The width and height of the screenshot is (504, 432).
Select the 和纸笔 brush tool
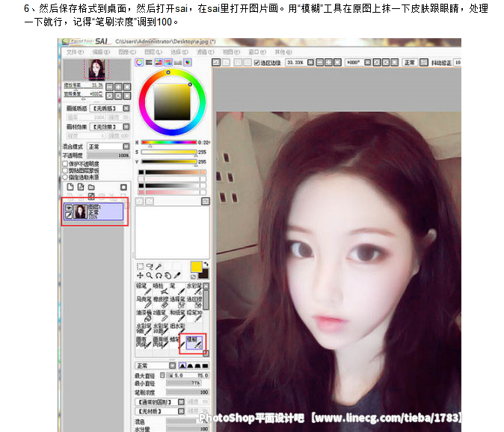177,315
